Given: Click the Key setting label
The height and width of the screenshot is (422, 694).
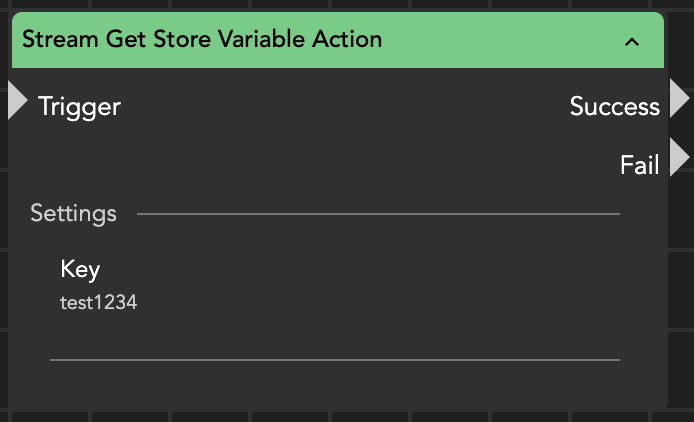Looking at the screenshot, I should click(x=80, y=268).
